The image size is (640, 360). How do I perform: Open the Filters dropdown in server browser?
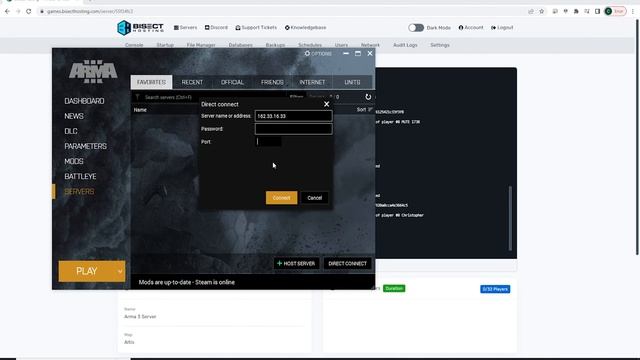pyautogui.click(x=297, y=97)
